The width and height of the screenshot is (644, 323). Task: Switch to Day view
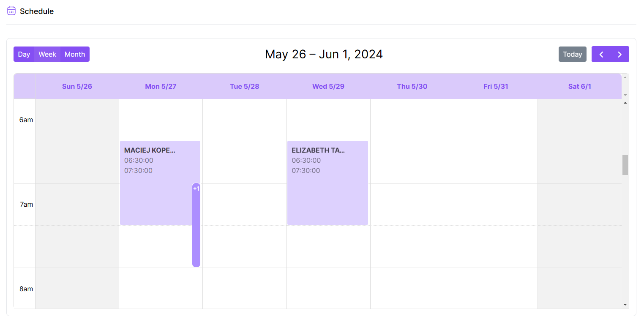click(x=24, y=54)
